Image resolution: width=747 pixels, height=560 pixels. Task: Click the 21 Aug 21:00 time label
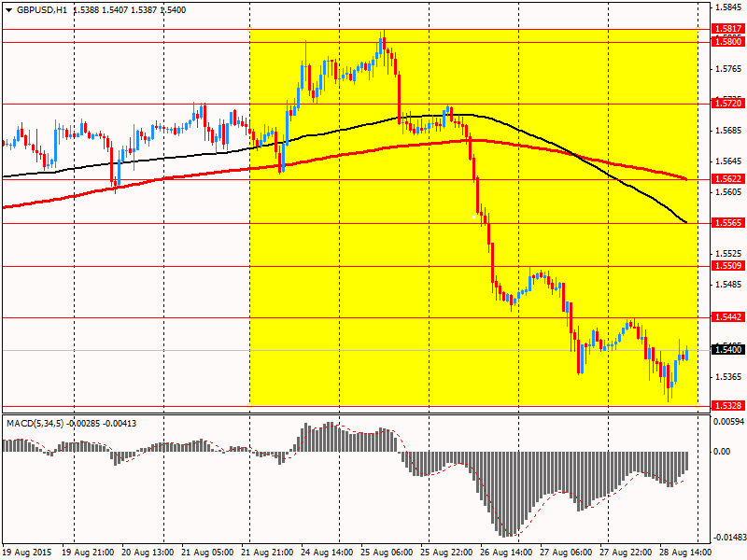[268, 553]
